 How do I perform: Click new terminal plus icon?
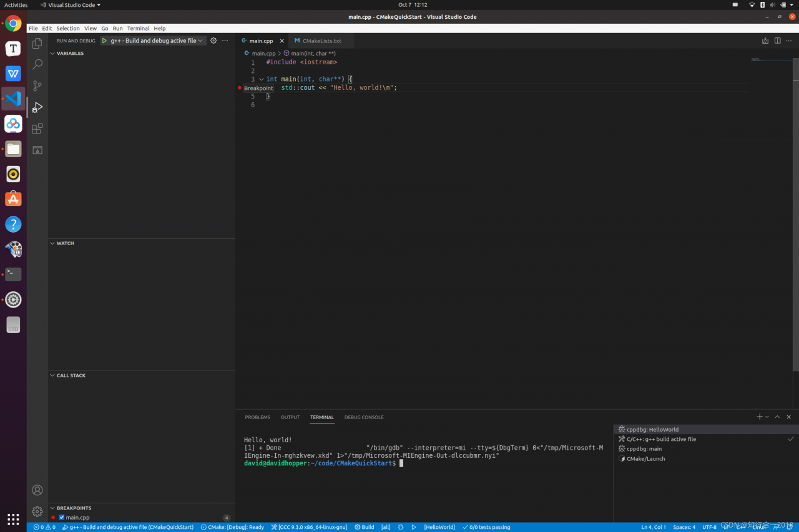(760, 417)
